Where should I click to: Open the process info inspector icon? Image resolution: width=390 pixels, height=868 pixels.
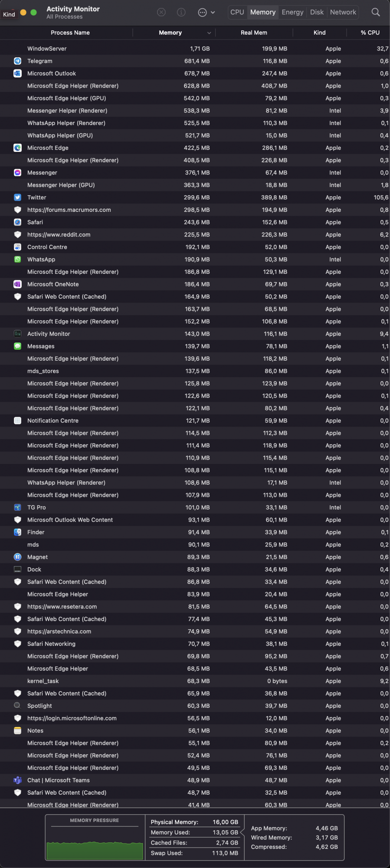click(181, 12)
